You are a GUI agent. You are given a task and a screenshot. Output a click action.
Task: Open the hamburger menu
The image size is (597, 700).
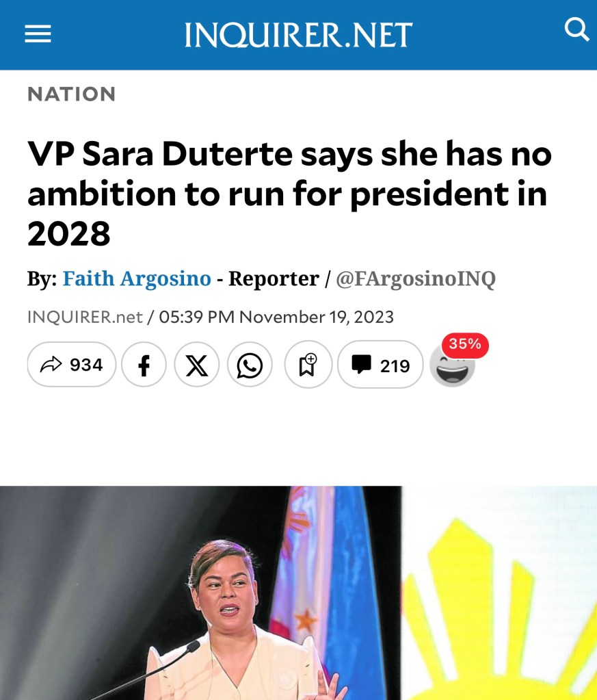coord(38,34)
